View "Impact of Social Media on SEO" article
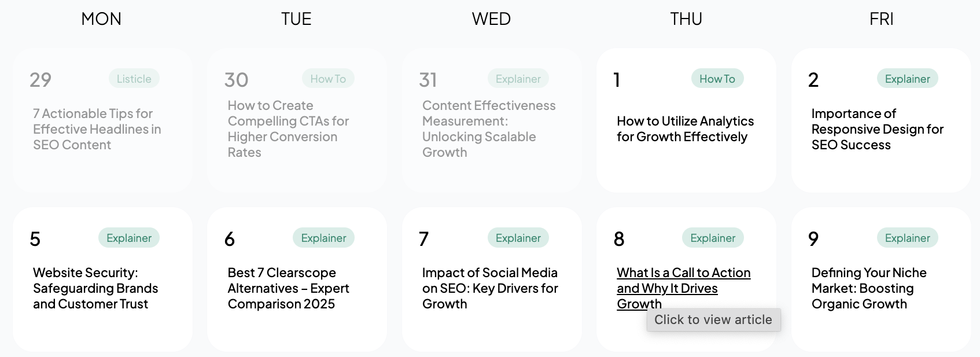980x357 pixels. pyautogui.click(x=490, y=288)
